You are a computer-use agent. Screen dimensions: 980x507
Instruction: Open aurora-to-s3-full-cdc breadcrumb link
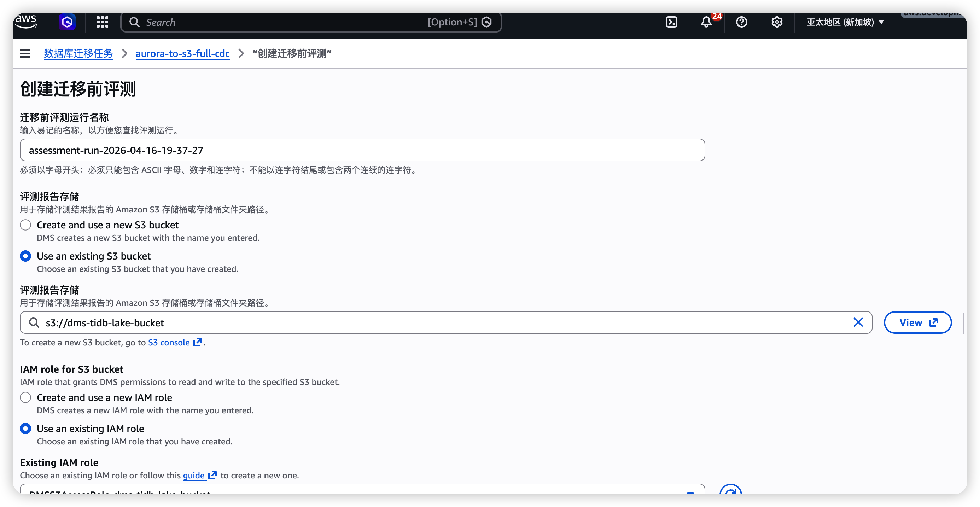[182, 53]
